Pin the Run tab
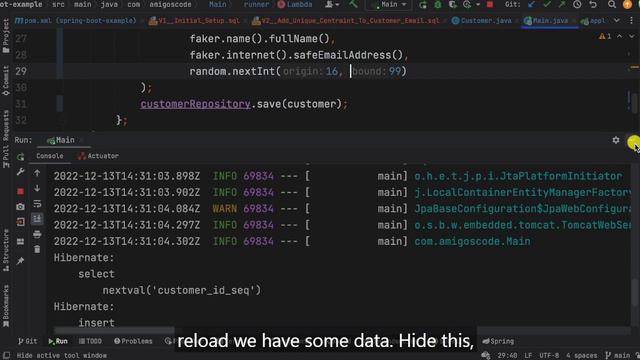 tap(20, 260)
